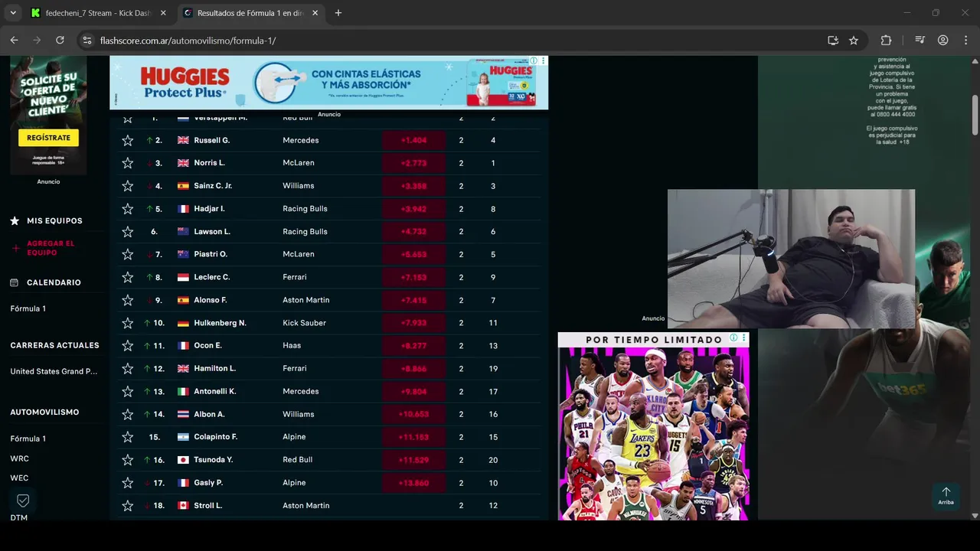This screenshot has width=980, height=551.
Task: Open a new browser tab
Action: pos(338,13)
